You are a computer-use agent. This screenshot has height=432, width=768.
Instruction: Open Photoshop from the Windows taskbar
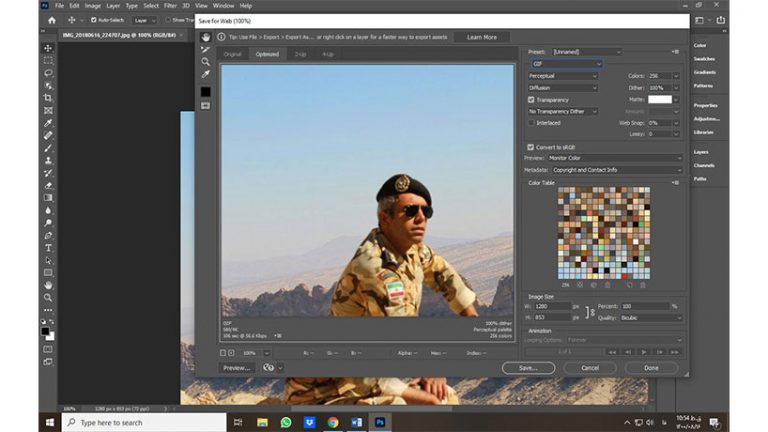[x=380, y=422]
